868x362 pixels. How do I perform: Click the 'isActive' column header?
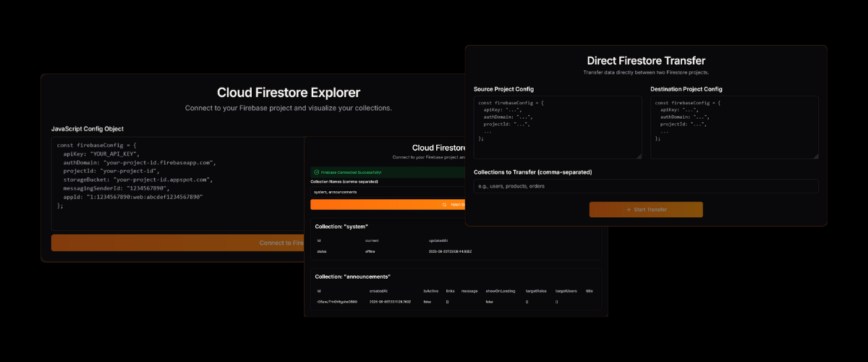tap(431, 290)
